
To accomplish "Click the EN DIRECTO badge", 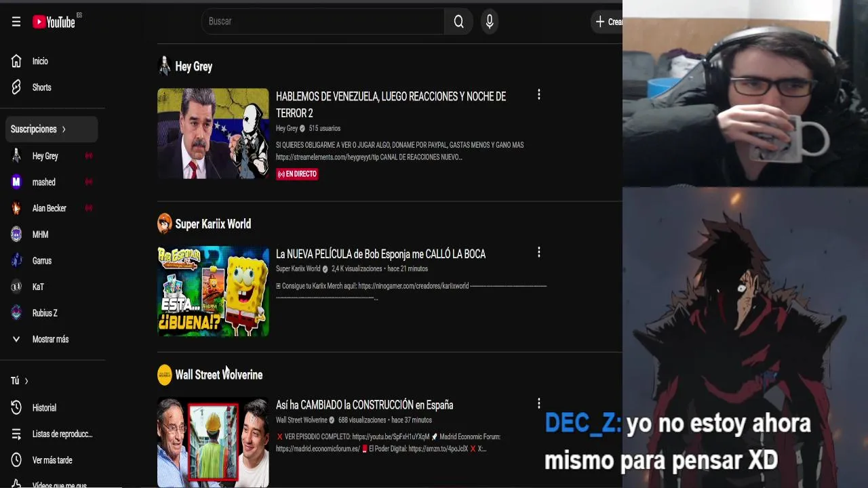I will (x=297, y=174).
